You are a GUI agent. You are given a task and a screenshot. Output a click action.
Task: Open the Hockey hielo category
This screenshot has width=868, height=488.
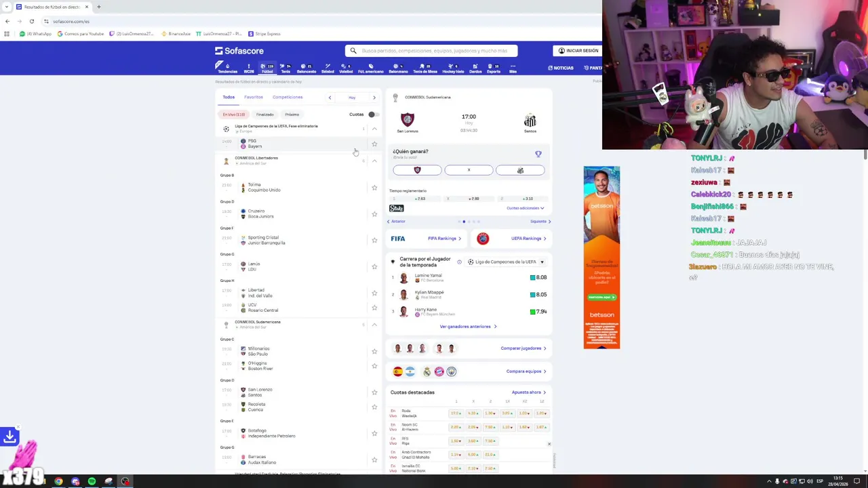[x=453, y=68]
